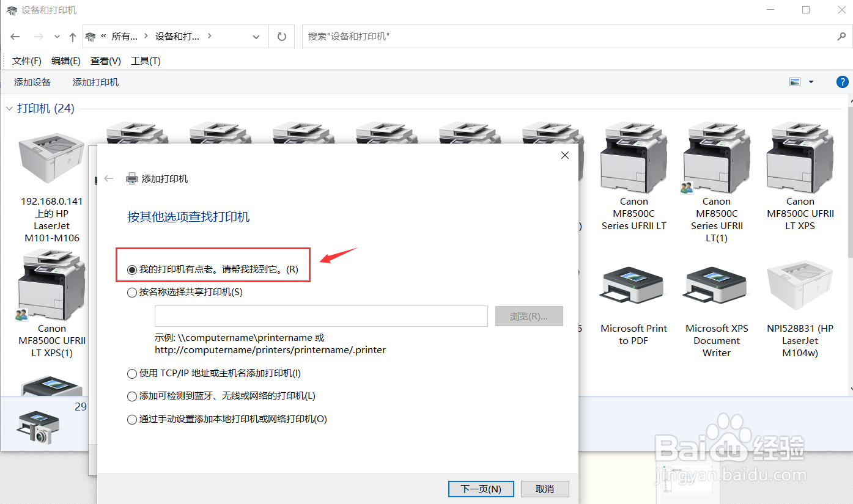This screenshot has height=504, width=853.
Task: Collapse the 打印机 (24) group
Action: click(x=9, y=109)
